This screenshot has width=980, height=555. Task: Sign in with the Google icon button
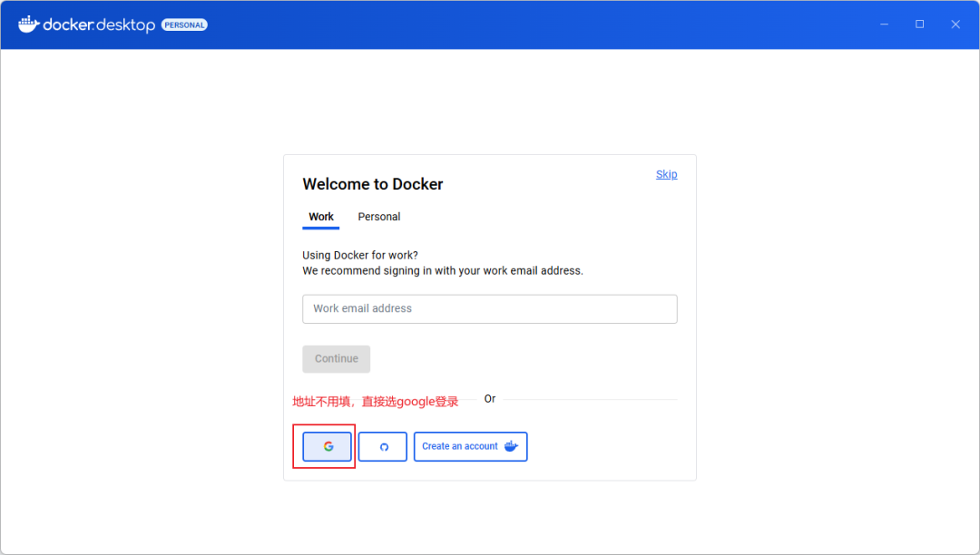click(327, 446)
